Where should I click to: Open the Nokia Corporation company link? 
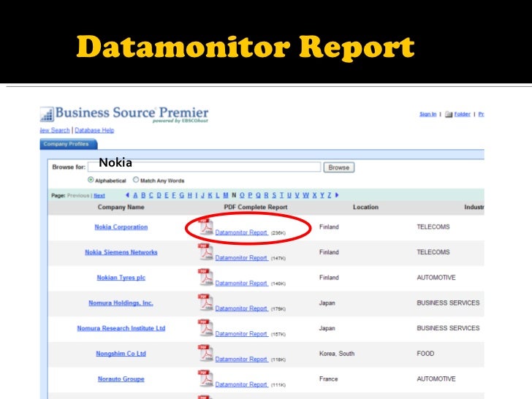tap(121, 227)
